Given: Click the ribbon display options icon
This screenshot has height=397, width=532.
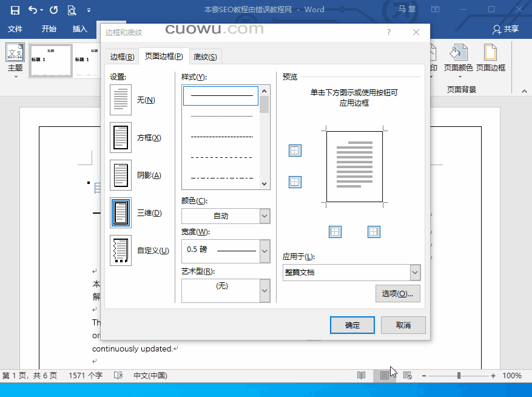Looking at the screenshot, I should point(436,9).
